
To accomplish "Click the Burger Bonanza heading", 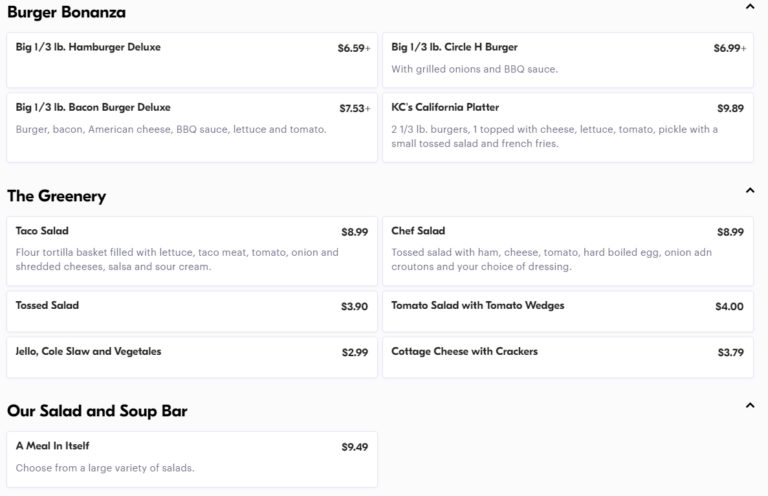I will pyautogui.click(x=66, y=12).
